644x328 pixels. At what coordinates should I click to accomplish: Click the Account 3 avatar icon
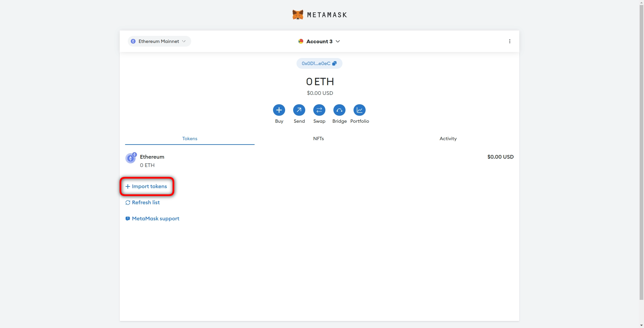(x=301, y=41)
